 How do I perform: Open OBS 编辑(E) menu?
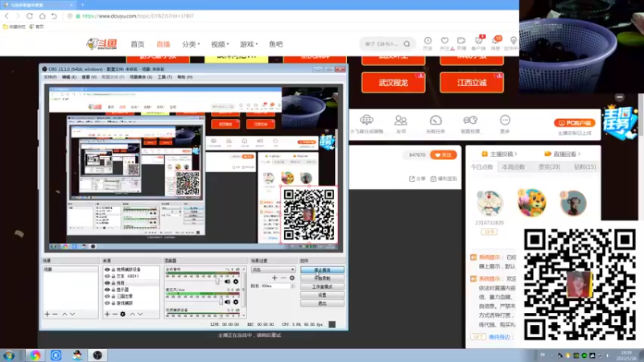(69, 77)
